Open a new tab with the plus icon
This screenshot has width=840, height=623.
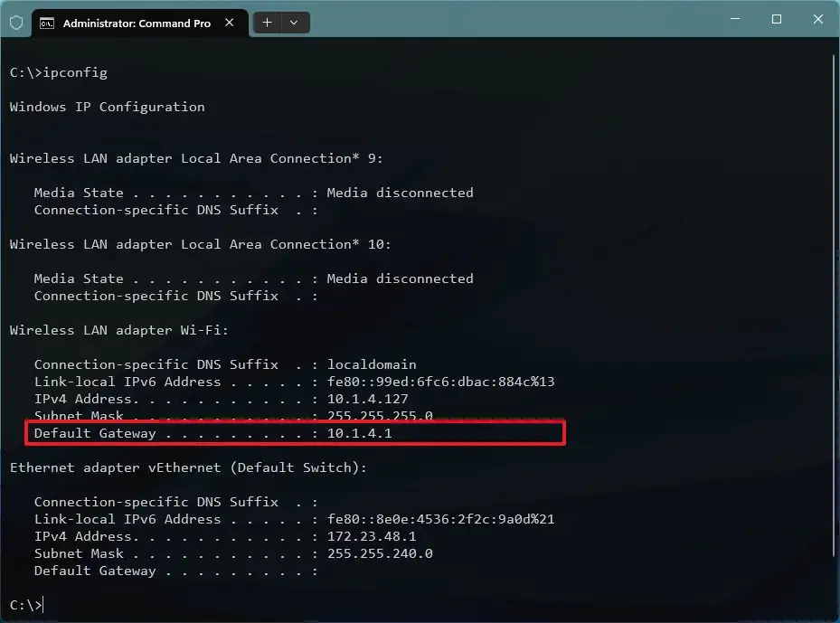pos(266,22)
